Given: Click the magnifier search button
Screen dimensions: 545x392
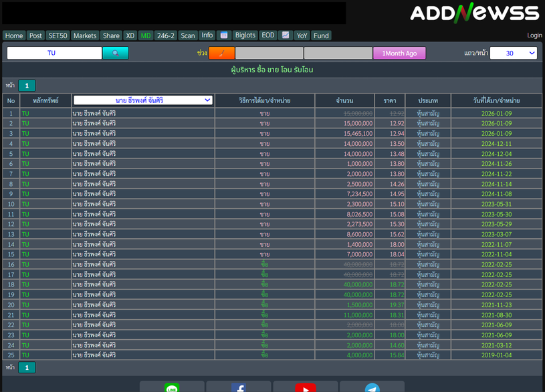Looking at the screenshot, I should coord(115,53).
